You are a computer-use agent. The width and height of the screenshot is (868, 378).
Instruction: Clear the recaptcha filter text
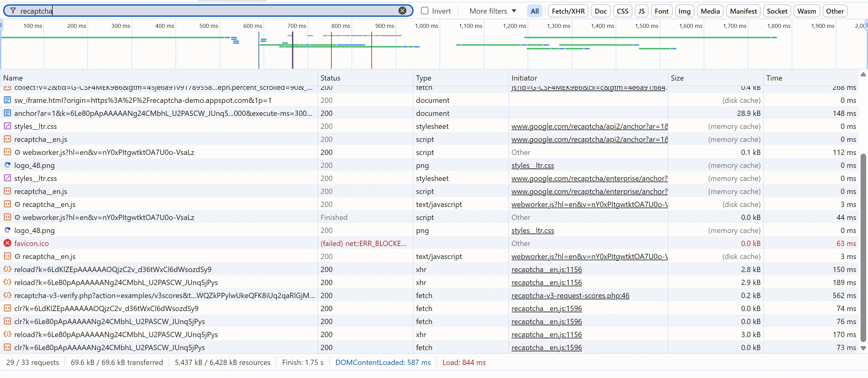[402, 11]
